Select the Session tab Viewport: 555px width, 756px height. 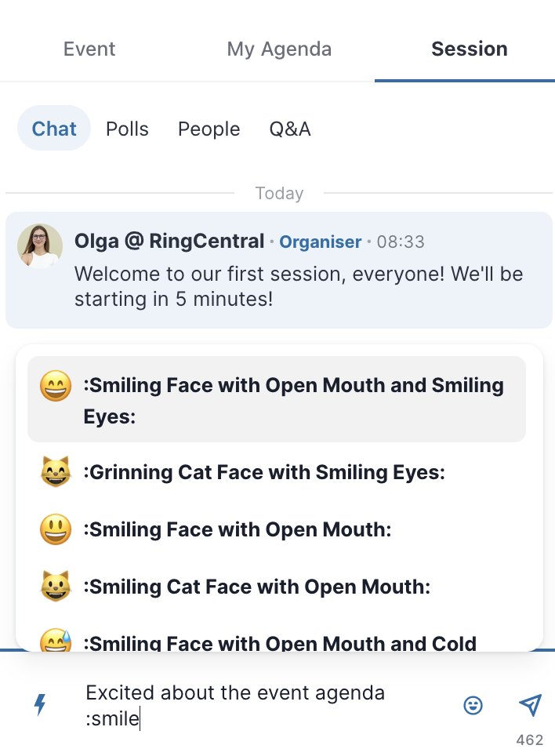point(470,49)
